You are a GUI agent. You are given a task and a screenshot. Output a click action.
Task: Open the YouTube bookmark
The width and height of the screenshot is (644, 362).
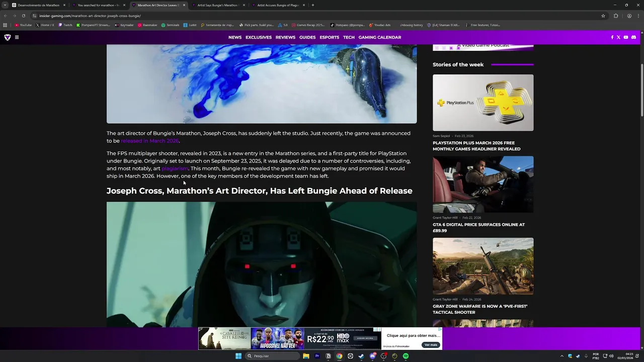pyautogui.click(x=23, y=25)
